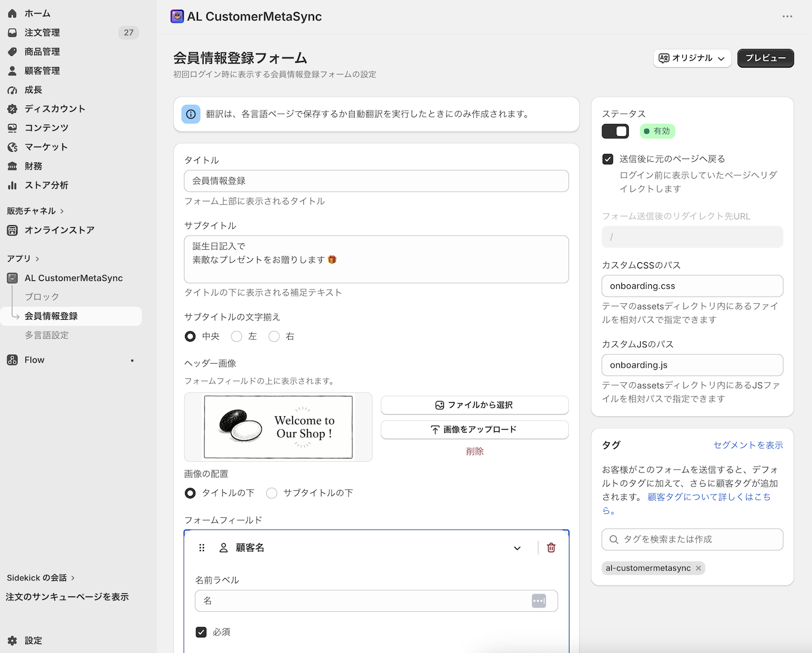Viewport: 812px width, 653px height.
Task: Delete the 顧客名 field with trash icon
Action: point(551,548)
